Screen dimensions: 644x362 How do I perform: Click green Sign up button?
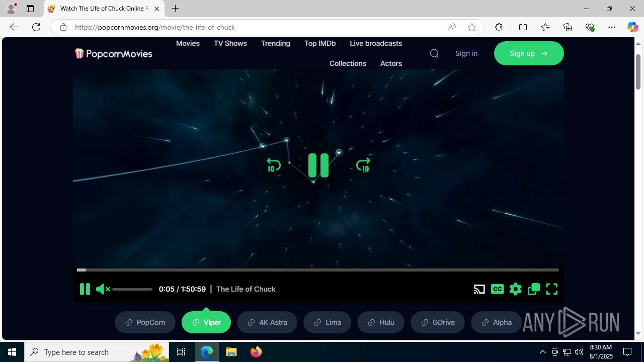pos(529,53)
